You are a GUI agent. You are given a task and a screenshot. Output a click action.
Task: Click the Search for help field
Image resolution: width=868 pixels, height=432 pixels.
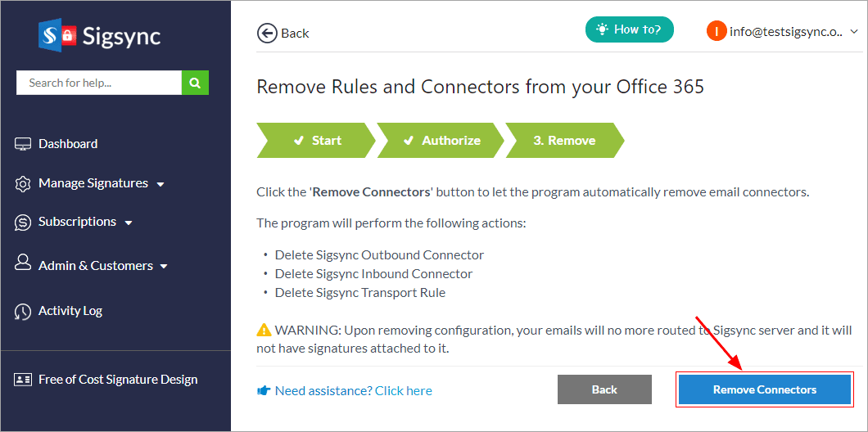click(98, 83)
